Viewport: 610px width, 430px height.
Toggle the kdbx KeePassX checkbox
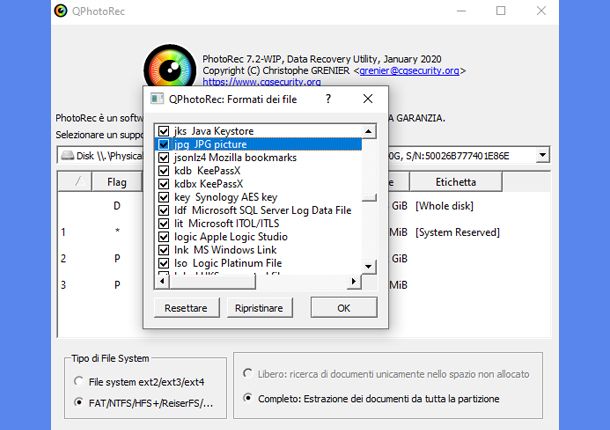[x=164, y=184]
